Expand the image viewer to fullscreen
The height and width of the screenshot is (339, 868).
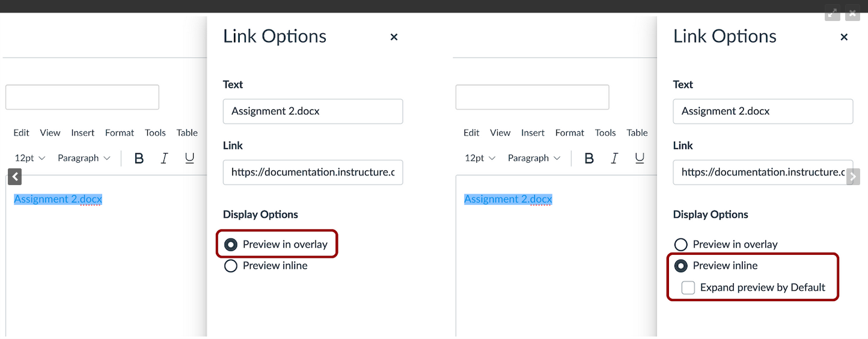click(832, 13)
